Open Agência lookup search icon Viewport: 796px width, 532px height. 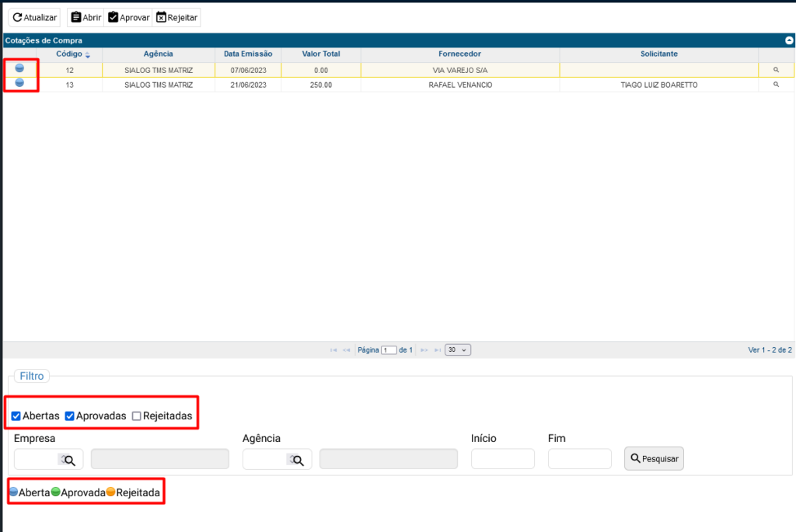point(297,460)
